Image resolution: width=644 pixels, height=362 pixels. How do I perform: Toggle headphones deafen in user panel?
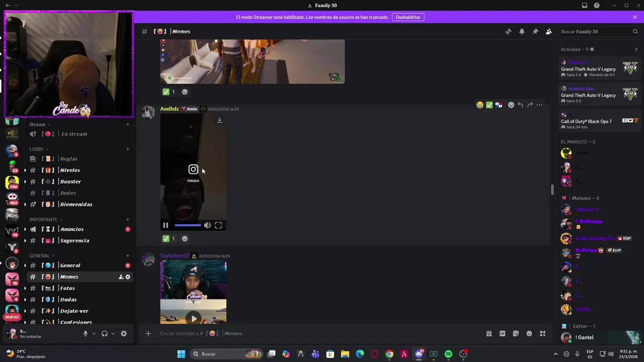tap(105, 333)
